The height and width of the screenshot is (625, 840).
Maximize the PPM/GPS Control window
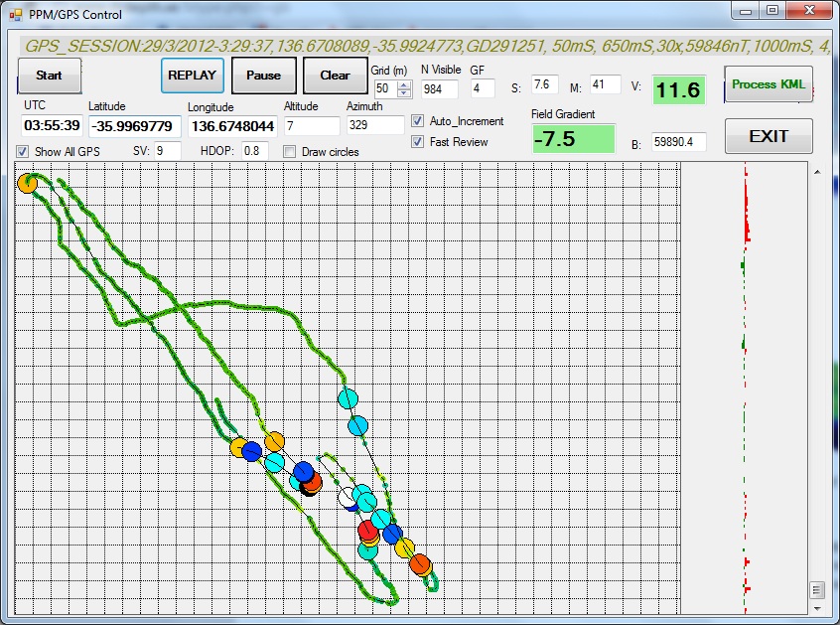tap(772, 11)
